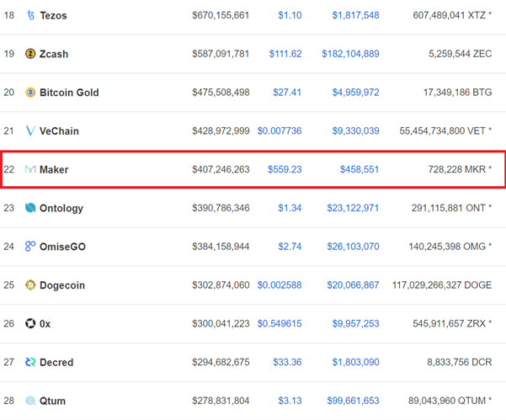Select Tezos market cap $670,155,661
506x420 pixels.
pos(221,15)
